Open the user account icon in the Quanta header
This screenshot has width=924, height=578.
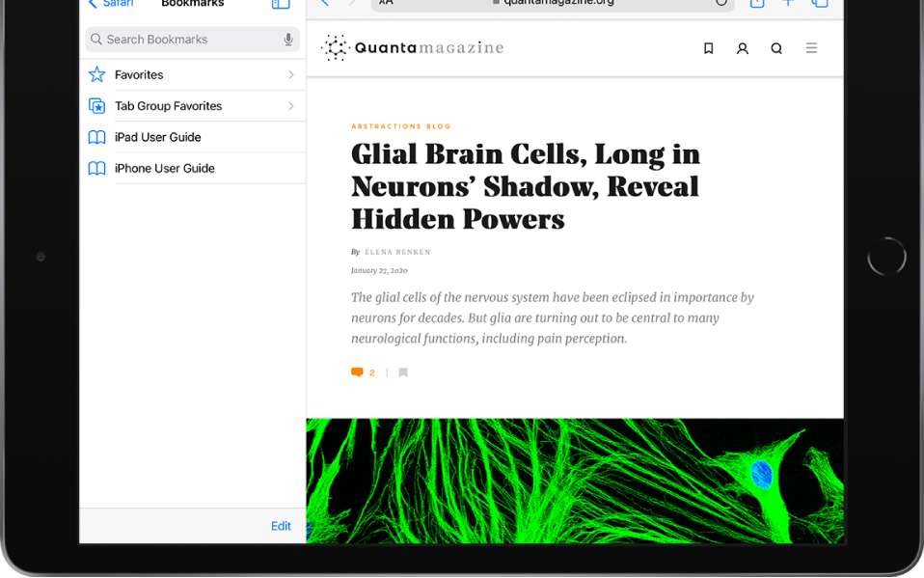coord(743,48)
